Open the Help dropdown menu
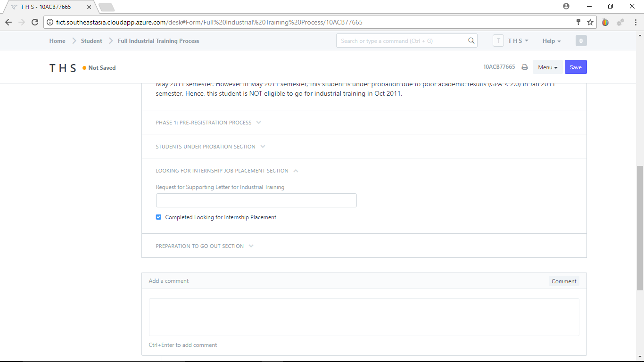The height and width of the screenshot is (362, 644). click(x=552, y=41)
